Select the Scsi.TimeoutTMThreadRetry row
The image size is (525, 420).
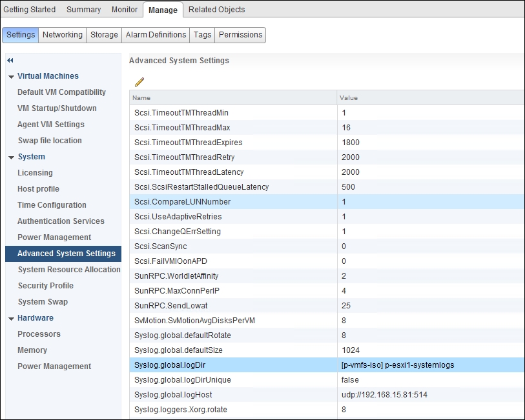(x=327, y=157)
